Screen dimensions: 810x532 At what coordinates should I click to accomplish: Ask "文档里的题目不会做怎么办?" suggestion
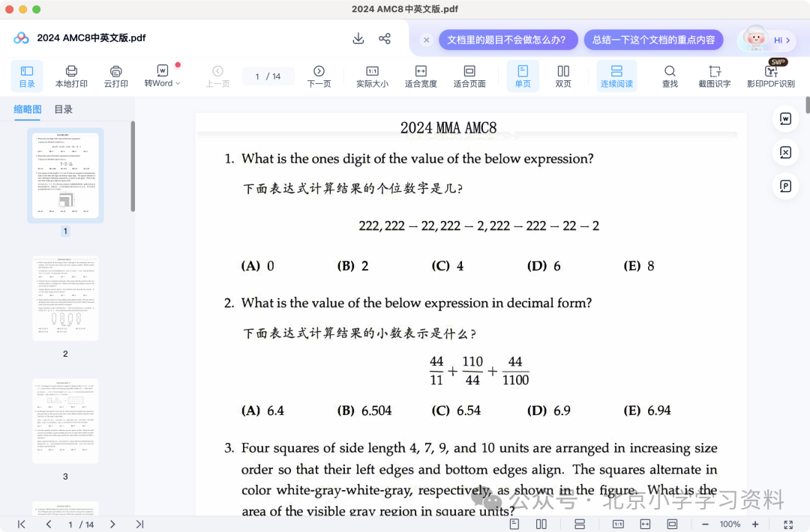508,40
